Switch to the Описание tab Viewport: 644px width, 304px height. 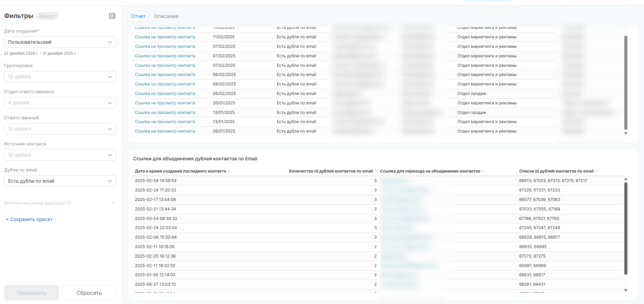(166, 16)
